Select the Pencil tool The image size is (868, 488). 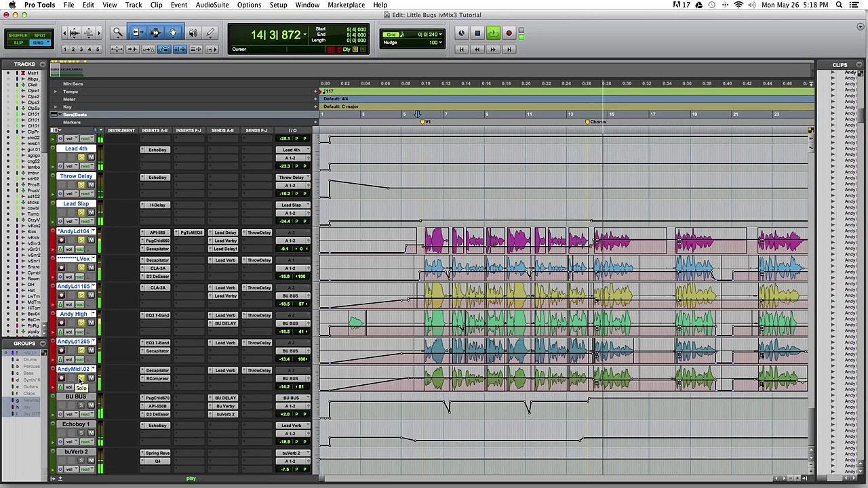(x=210, y=33)
